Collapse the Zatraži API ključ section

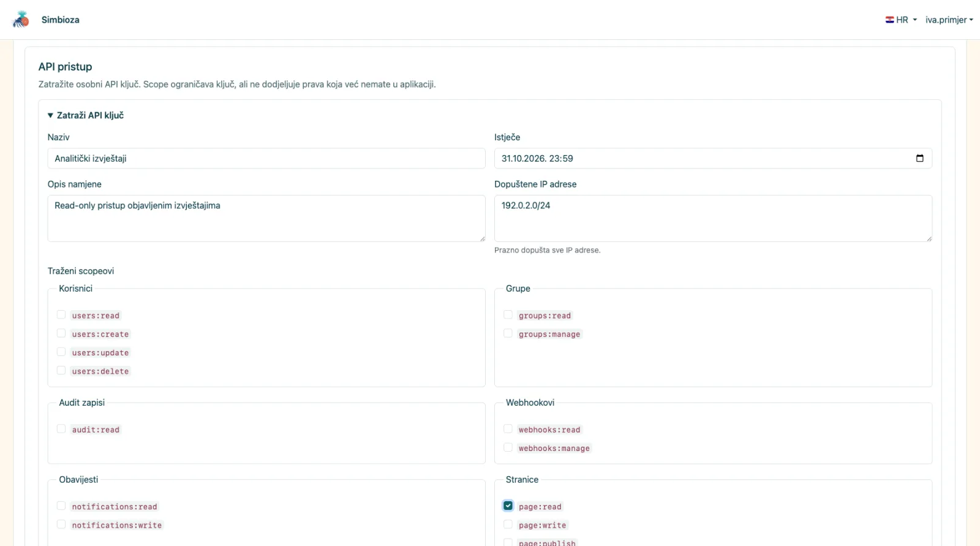click(86, 115)
